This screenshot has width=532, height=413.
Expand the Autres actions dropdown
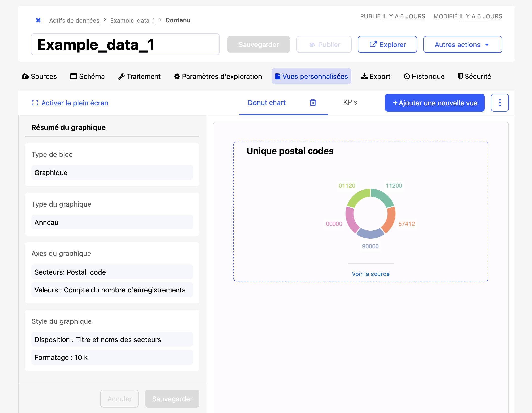tap(463, 45)
